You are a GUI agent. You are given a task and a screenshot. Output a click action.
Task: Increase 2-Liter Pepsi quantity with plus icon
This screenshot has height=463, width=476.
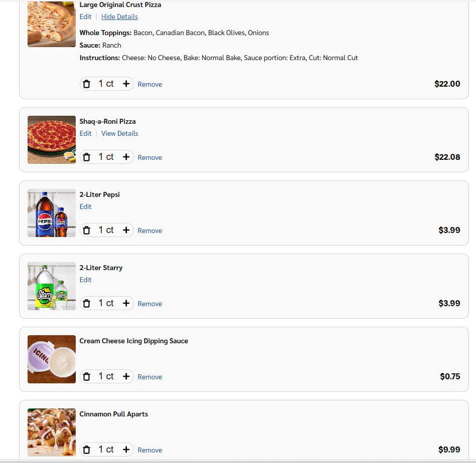[126, 230]
